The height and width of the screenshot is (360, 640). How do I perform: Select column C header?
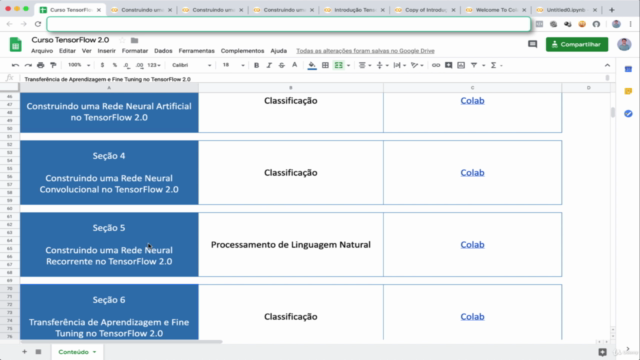coord(472,88)
